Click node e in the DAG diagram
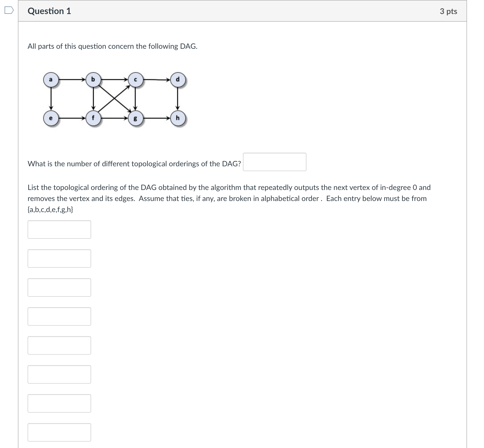Image resolution: width=484 pixels, height=448 pixels. (51, 118)
